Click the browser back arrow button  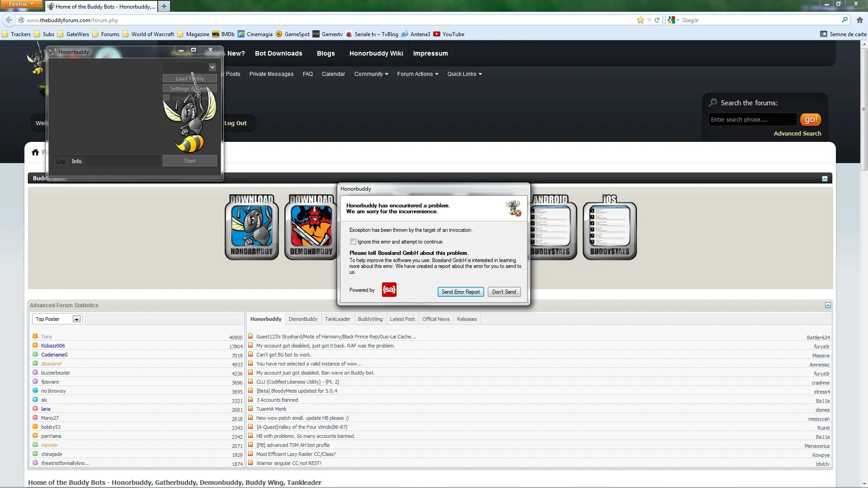pyautogui.click(x=9, y=20)
